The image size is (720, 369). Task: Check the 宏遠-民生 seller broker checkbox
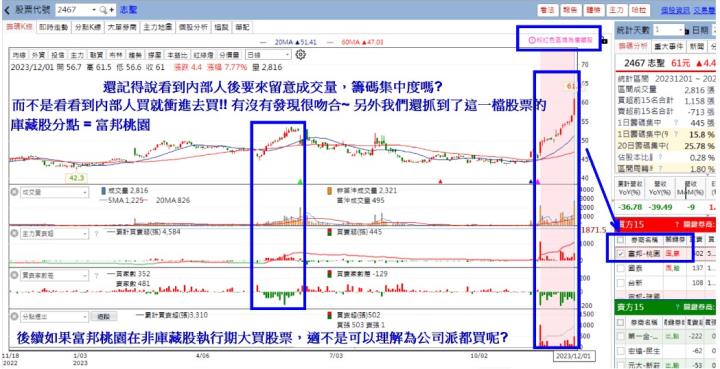click(x=621, y=351)
